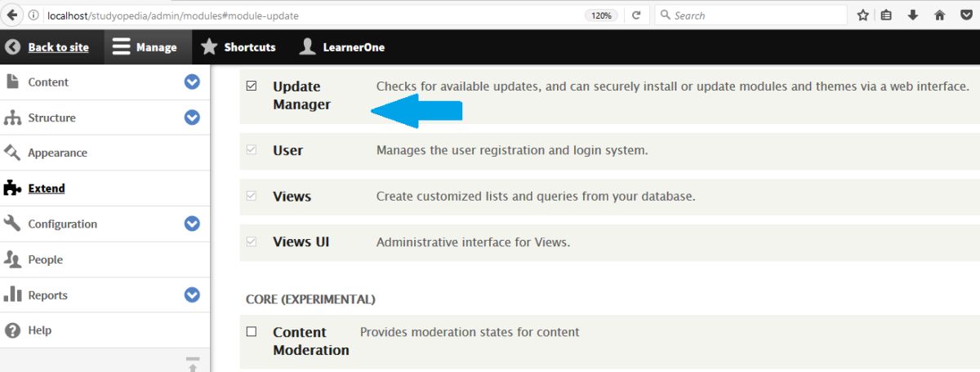Screen dimensions: 980x372
Task: Uncheck the Update Manager module checkbox
Action: point(252,86)
